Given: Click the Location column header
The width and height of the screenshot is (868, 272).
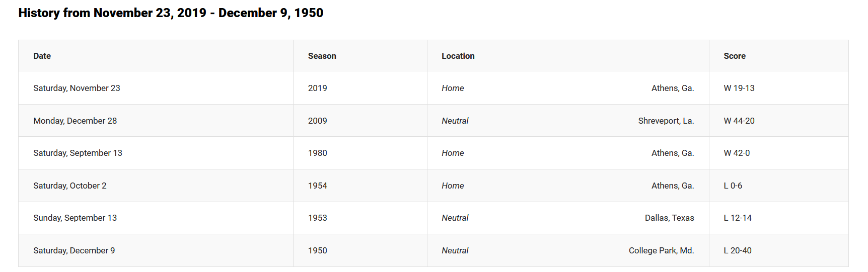Looking at the screenshot, I should click(x=458, y=56).
